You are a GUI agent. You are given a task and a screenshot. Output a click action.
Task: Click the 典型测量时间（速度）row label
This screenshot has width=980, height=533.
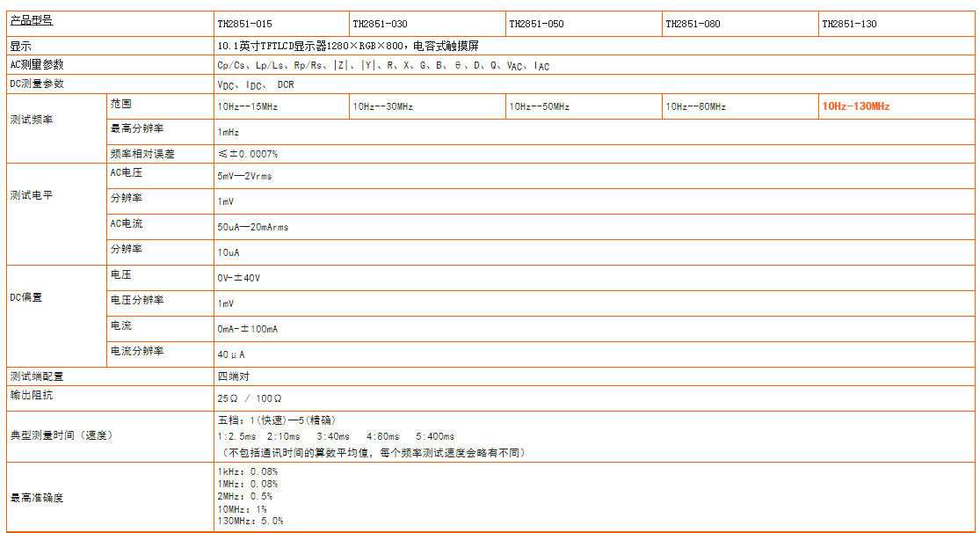[x=62, y=434]
